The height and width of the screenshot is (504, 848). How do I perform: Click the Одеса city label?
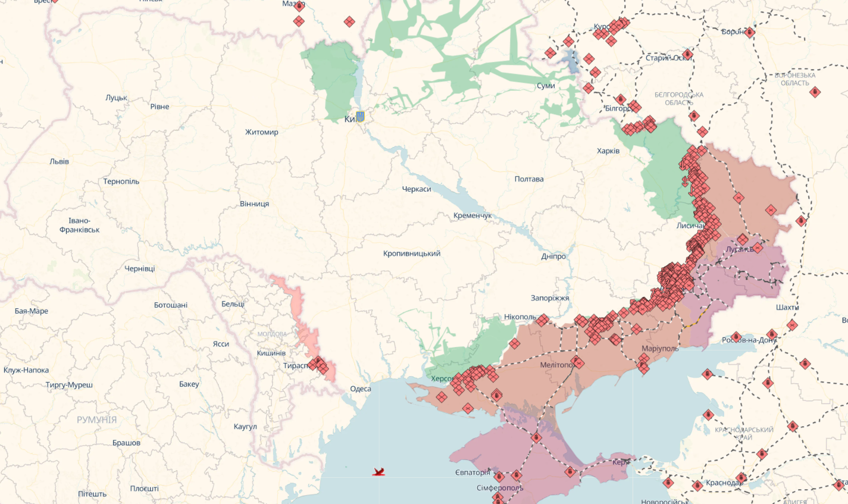[x=361, y=389]
